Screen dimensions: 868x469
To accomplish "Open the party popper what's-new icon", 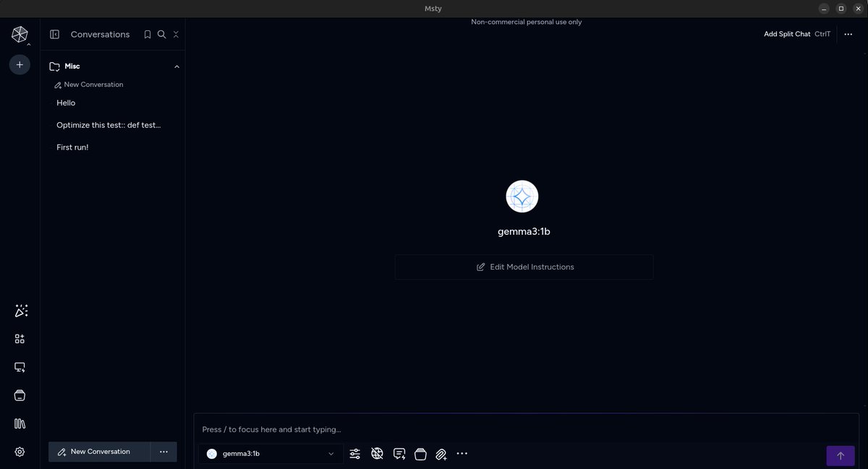I will (x=21, y=311).
